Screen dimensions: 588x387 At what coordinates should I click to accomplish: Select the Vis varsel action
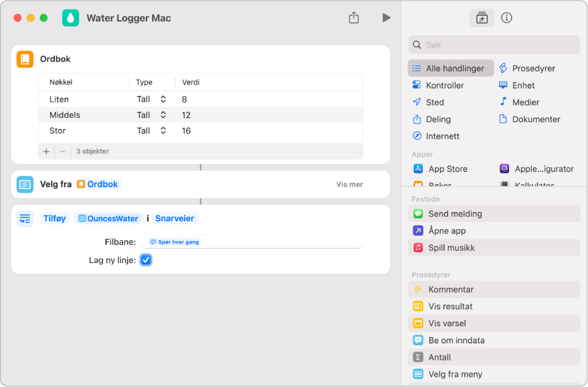click(x=493, y=323)
